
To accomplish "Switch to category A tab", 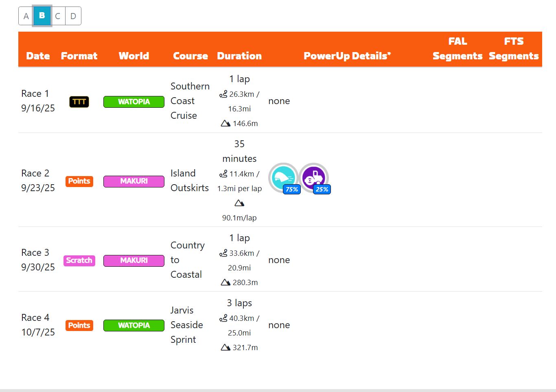I will pos(26,16).
